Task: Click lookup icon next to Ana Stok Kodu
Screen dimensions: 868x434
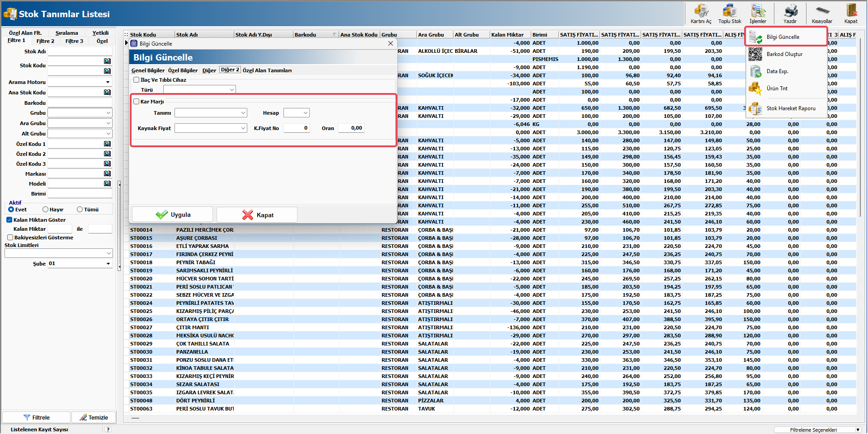Action: 107,92
